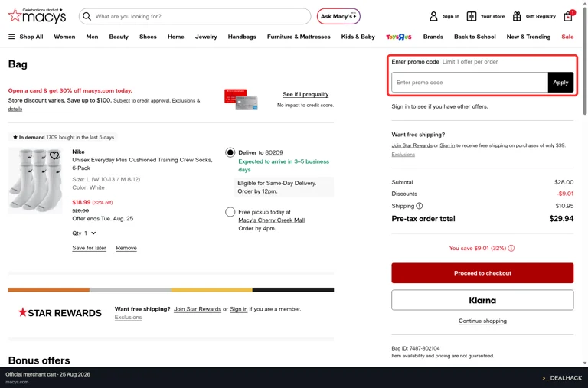This screenshot has width=588, height=388.
Task: Open the Qty dropdown
Action: tap(84, 233)
